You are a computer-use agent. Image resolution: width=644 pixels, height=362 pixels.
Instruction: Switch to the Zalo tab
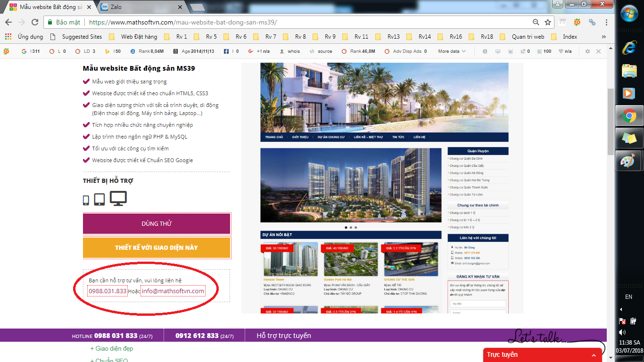click(140, 7)
